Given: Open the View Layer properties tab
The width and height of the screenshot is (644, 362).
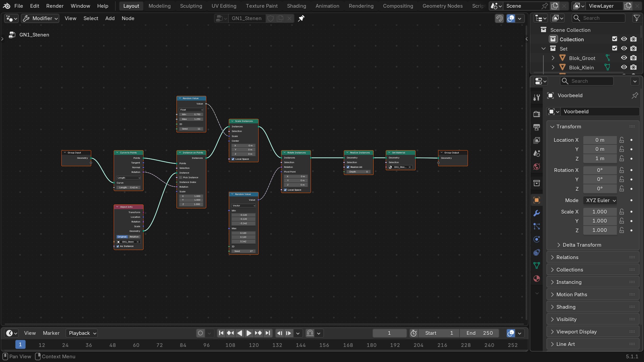Looking at the screenshot, I should pyautogui.click(x=537, y=140).
